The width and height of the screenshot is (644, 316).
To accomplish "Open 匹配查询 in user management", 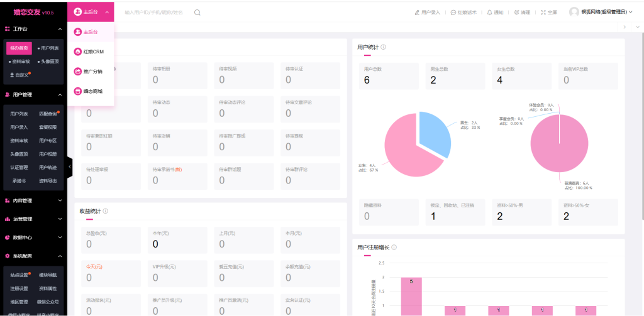I will click(x=48, y=114).
